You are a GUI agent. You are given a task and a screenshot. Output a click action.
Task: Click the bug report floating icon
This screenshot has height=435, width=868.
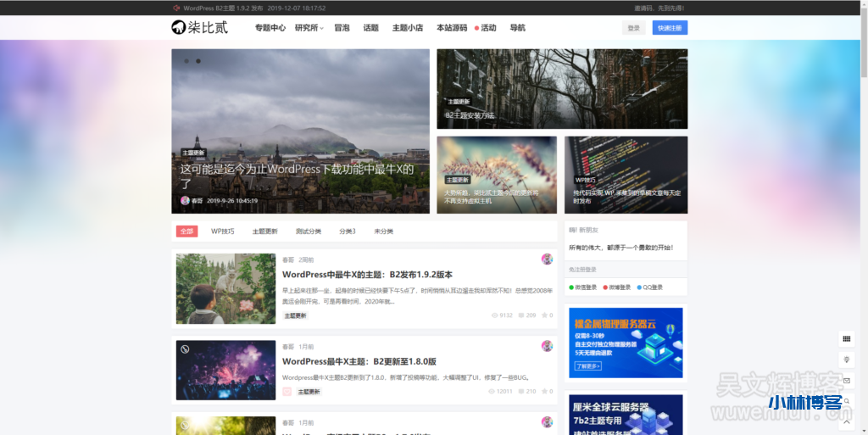(846, 360)
